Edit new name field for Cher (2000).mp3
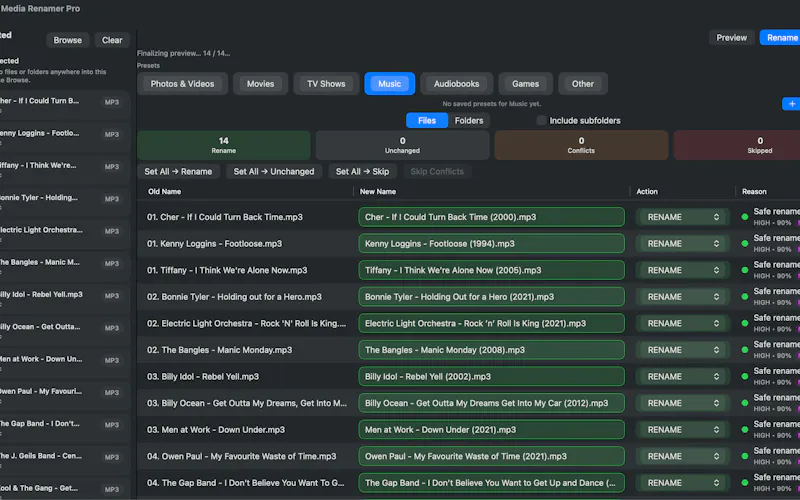The width and height of the screenshot is (800, 500). 491,217
